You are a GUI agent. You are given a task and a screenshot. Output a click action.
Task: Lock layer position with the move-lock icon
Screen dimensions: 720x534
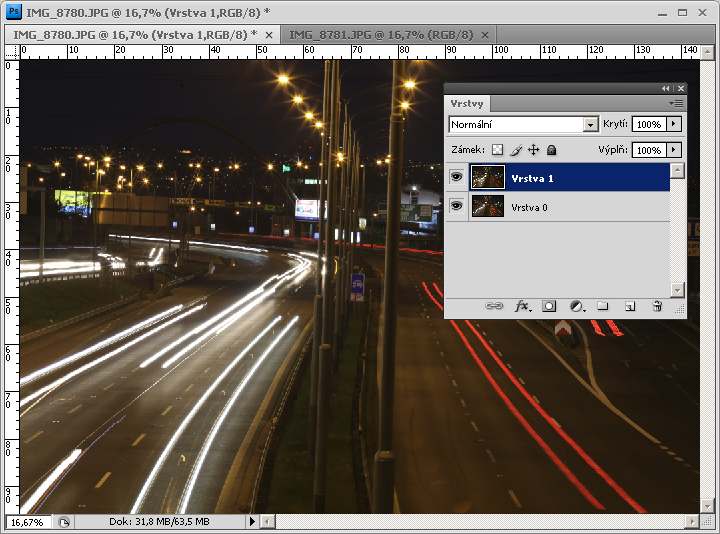pos(533,150)
